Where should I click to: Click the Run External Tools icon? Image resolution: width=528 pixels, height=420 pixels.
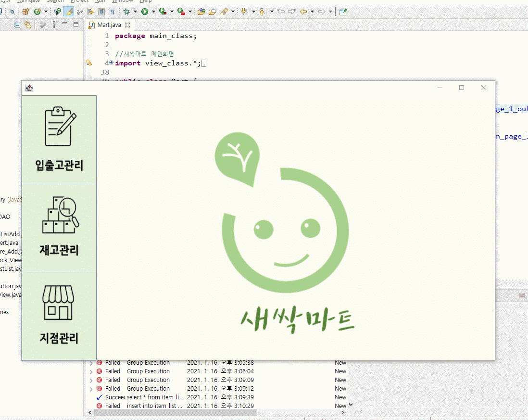point(181,12)
